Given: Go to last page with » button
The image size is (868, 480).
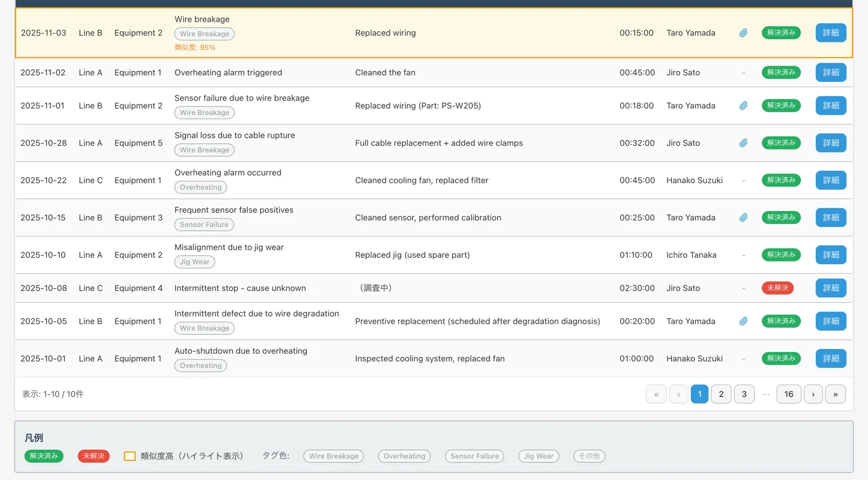Looking at the screenshot, I should click(x=835, y=394).
